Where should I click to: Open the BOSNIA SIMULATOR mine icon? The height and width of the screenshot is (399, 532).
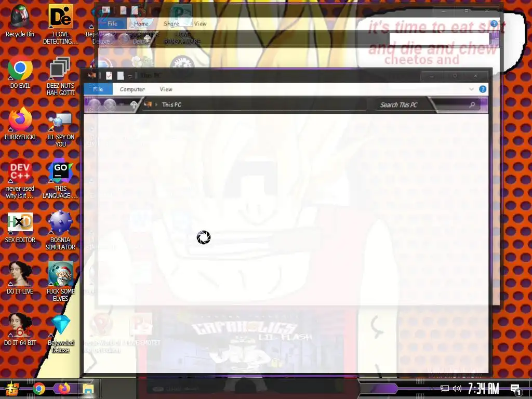60,230
